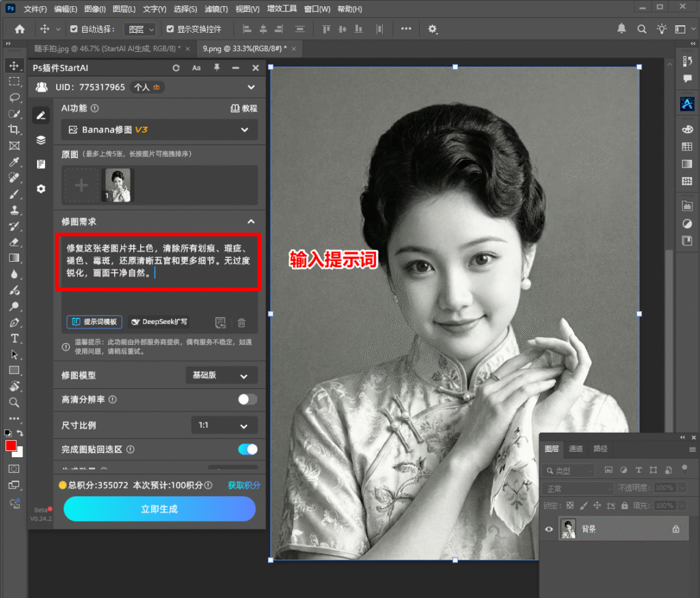Select uploaded source image thumbnail 1
The height and width of the screenshot is (598, 700).
click(117, 185)
